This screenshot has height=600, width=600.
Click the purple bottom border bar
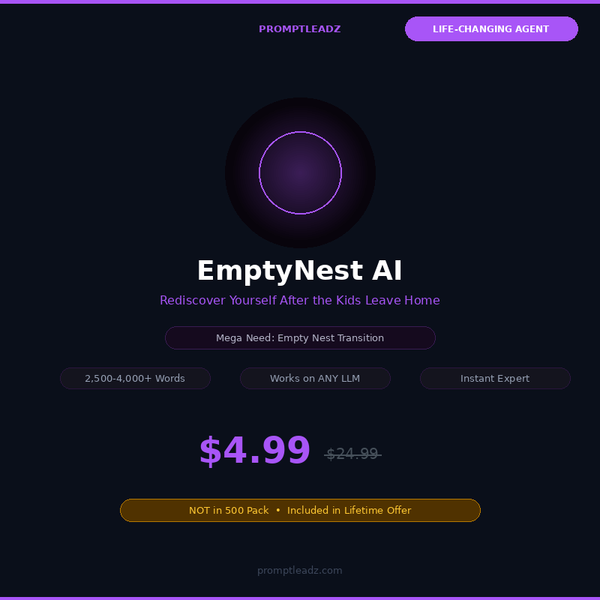300,598
